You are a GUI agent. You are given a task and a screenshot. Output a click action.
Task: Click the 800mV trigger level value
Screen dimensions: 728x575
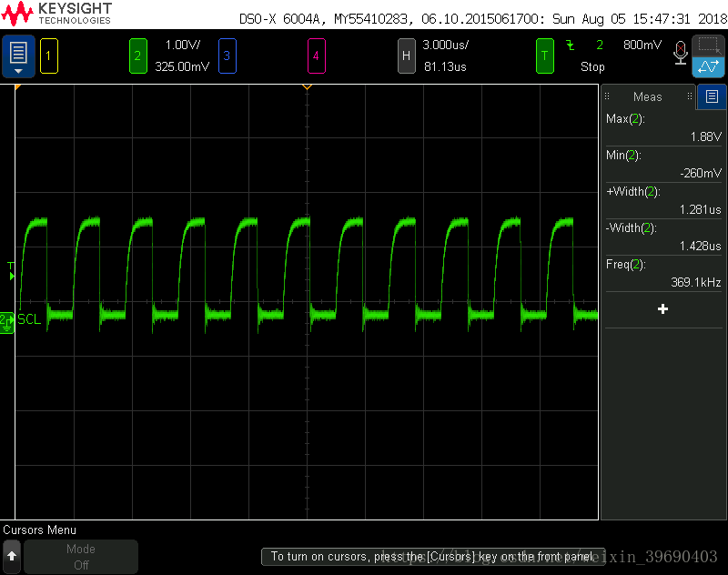point(642,45)
